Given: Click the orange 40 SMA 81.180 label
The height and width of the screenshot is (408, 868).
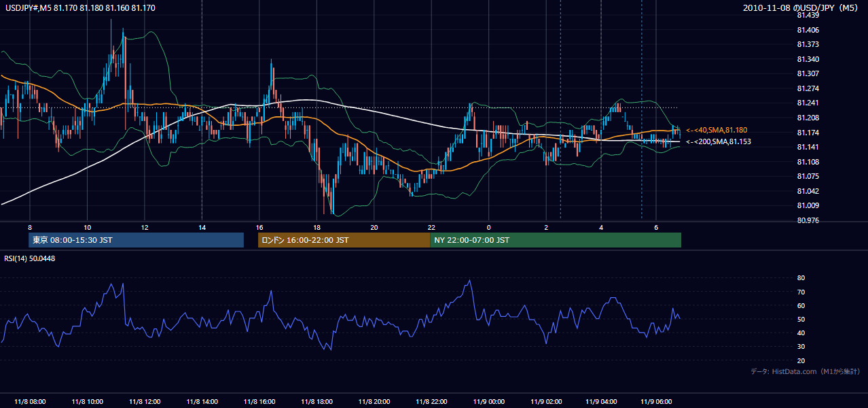Looking at the screenshot, I should pyautogui.click(x=717, y=130).
